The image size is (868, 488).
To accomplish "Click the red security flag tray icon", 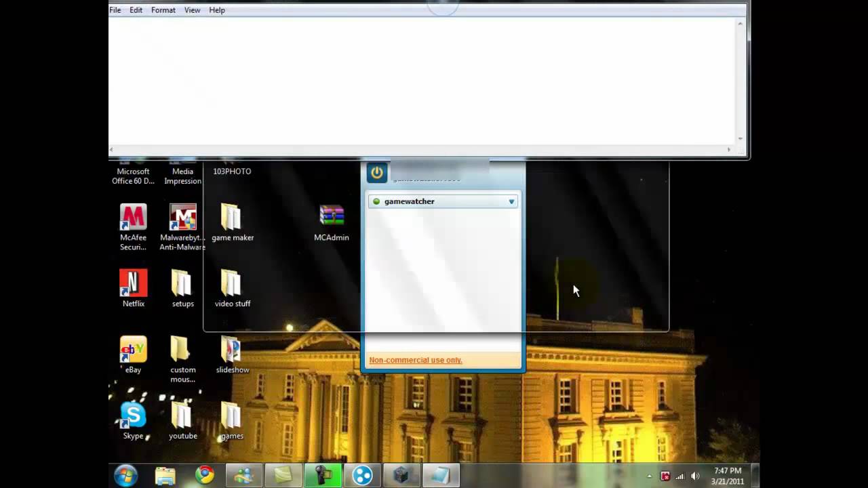I will (665, 476).
